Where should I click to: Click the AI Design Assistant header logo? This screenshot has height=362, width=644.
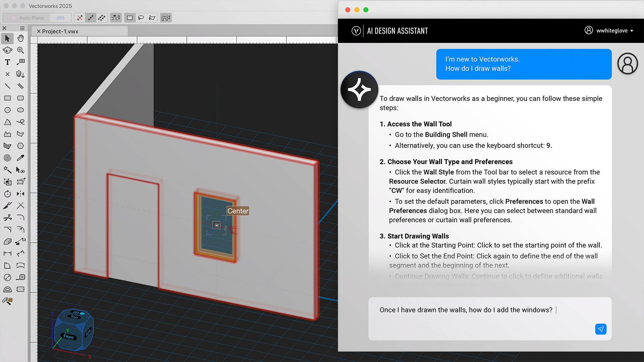[x=356, y=31]
